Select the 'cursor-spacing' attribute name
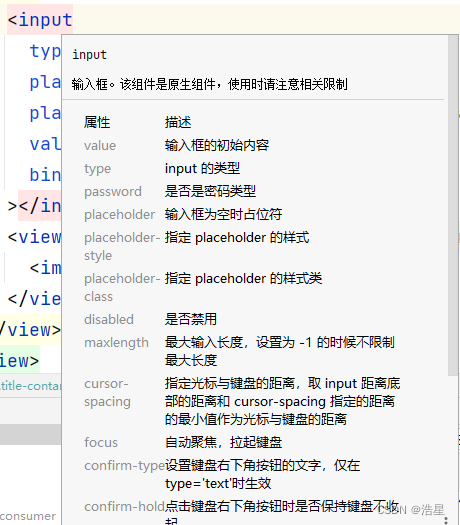Viewport: 460px width, 525px height. (107, 392)
